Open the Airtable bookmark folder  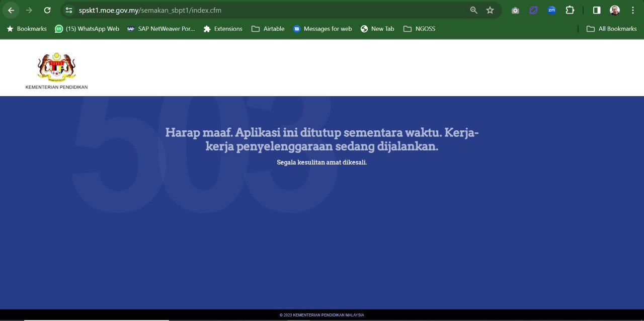(268, 29)
